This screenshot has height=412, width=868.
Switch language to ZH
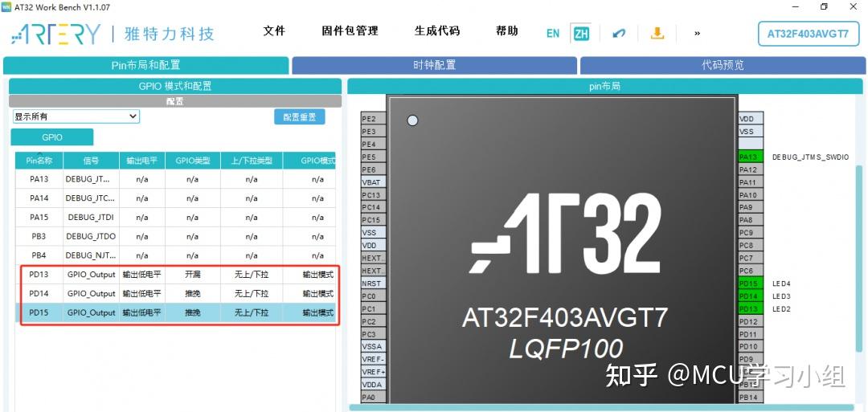[x=581, y=33]
